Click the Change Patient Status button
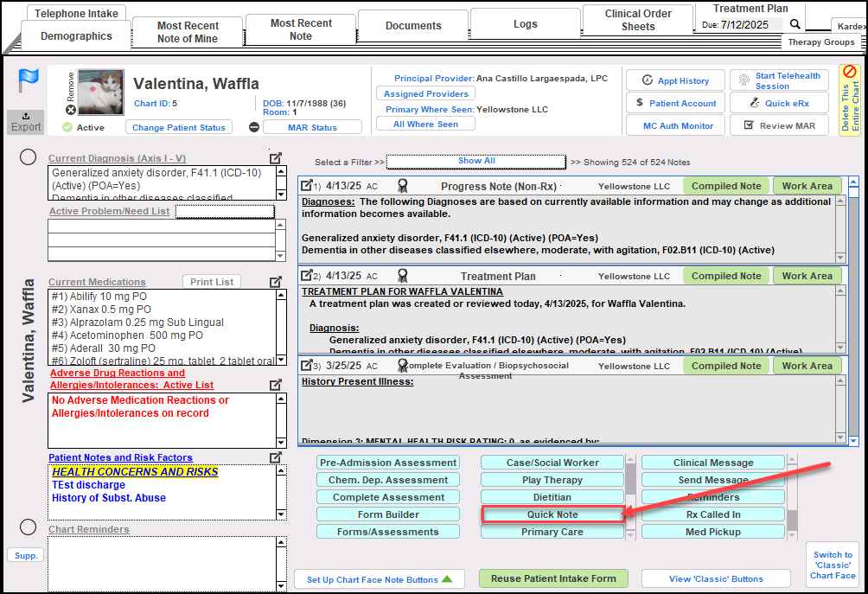868x594 pixels. [179, 127]
